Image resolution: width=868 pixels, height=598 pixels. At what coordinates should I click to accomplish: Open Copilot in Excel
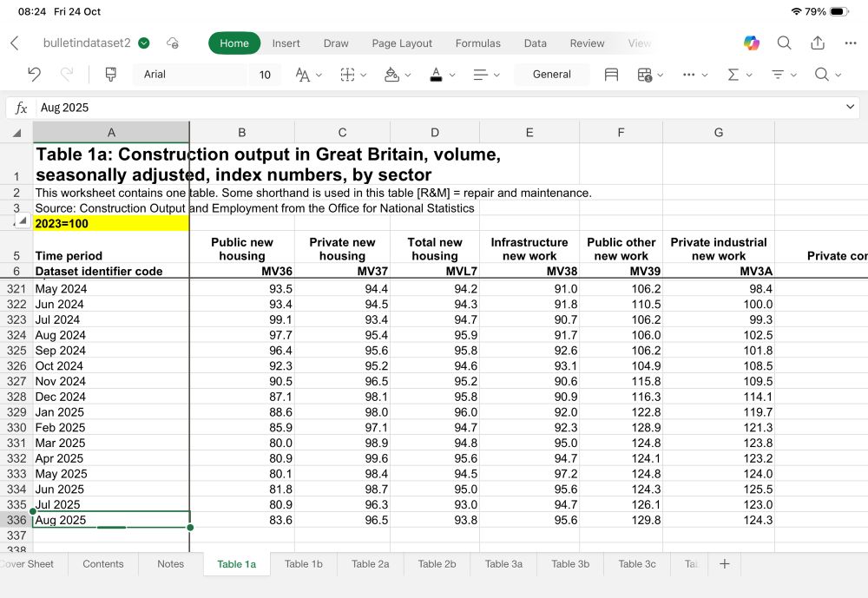pyautogui.click(x=750, y=43)
